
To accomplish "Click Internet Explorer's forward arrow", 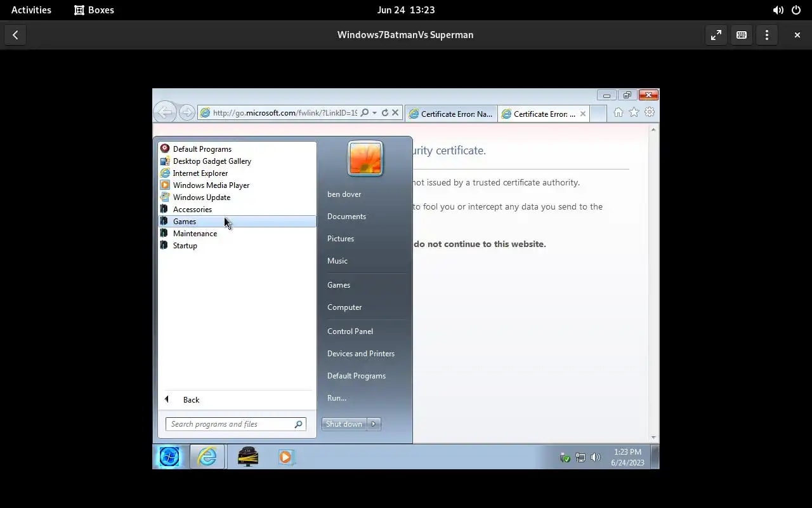I will (x=187, y=112).
